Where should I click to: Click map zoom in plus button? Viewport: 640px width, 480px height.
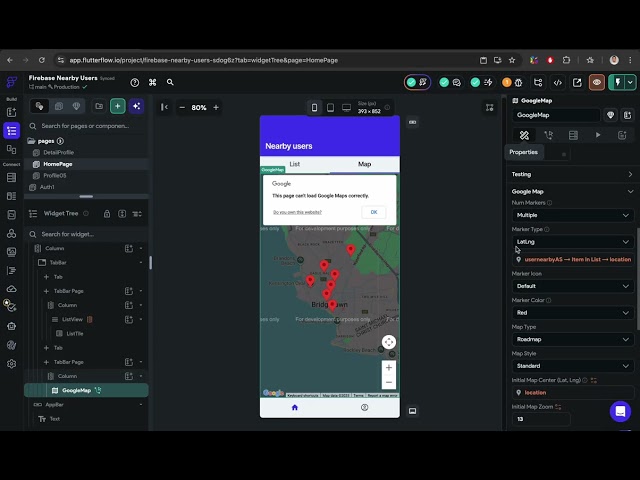point(389,367)
